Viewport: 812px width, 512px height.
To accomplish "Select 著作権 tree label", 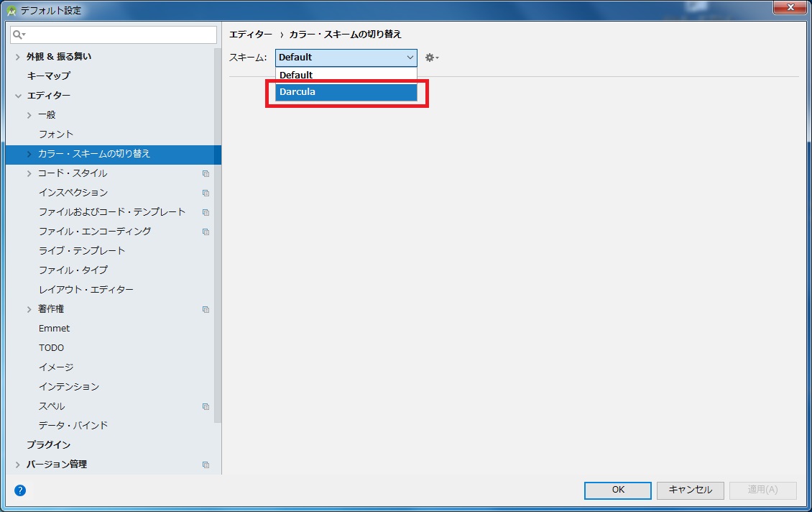I will [51, 309].
